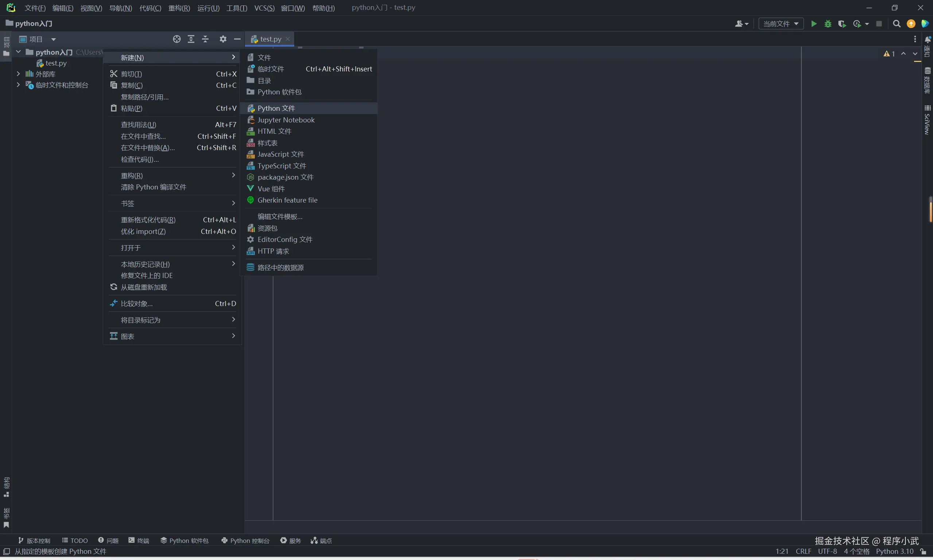Collapse the python入门 project folder
This screenshot has height=560, width=933.
pos(18,52)
